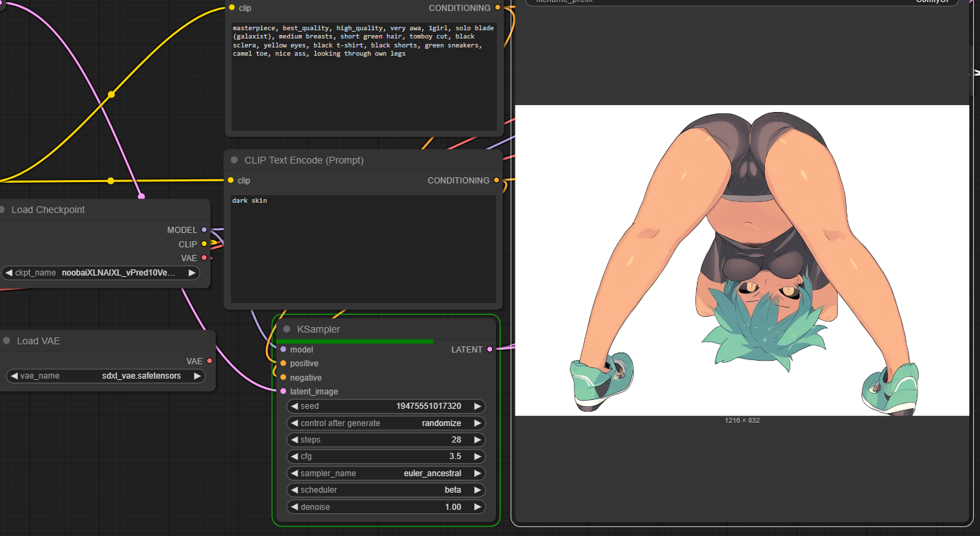
Task: Click the pink link midpoint above Load Checkpoint
Action: tap(142, 197)
